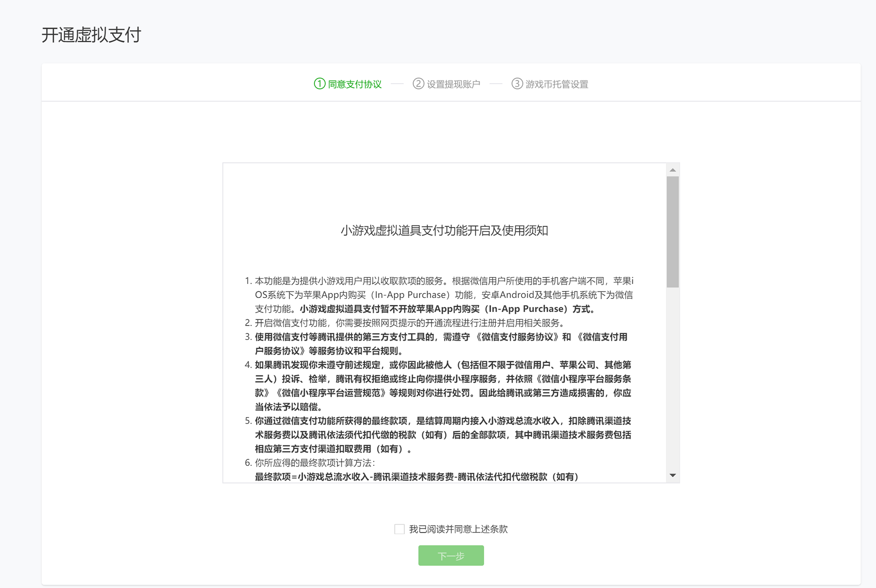
Task: Click the 开通虚拟支付 page heading
Action: pyautogui.click(x=91, y=35)
